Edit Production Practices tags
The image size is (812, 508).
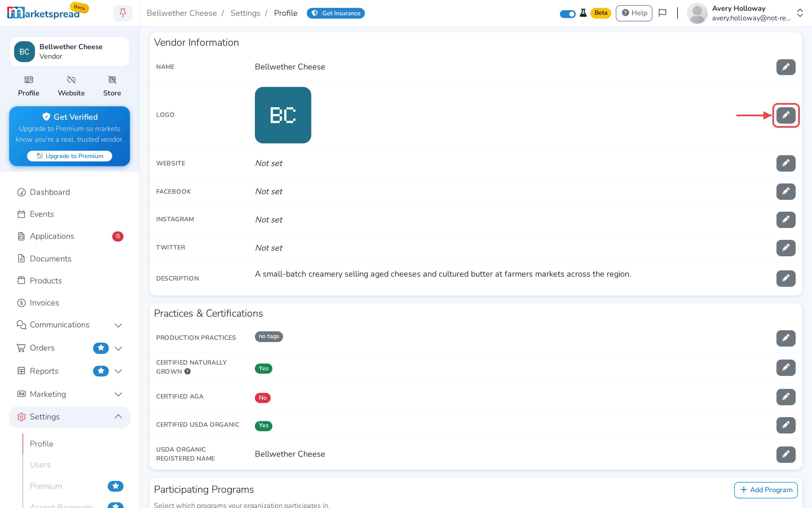pos(786,338)
